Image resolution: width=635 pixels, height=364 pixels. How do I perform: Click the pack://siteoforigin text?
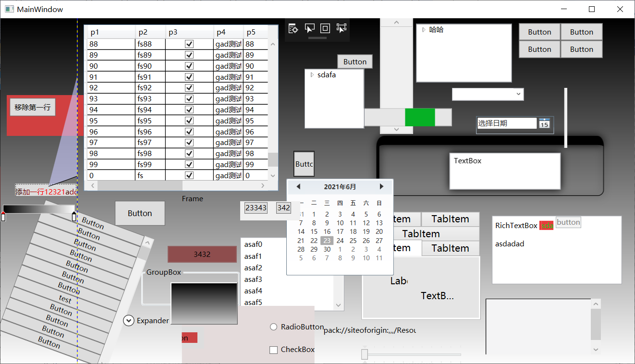(x=369, y=330)
